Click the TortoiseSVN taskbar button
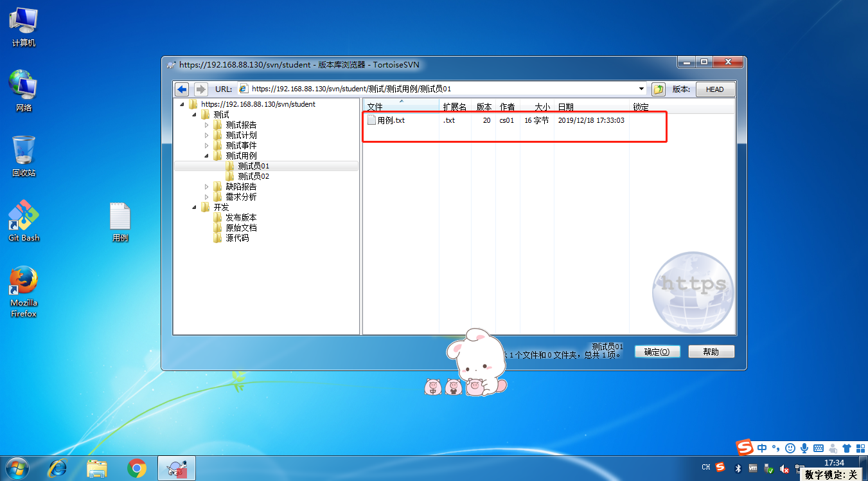 pos(177,468)
